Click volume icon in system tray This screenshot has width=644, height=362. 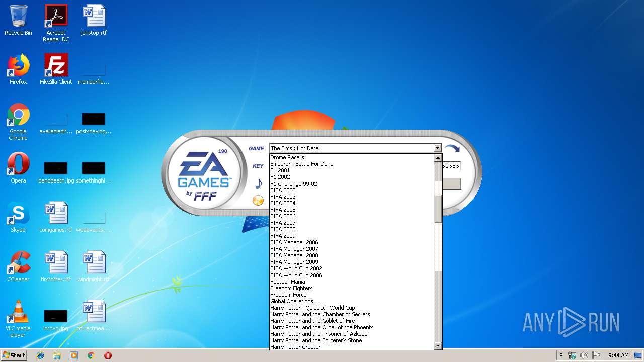584,355
